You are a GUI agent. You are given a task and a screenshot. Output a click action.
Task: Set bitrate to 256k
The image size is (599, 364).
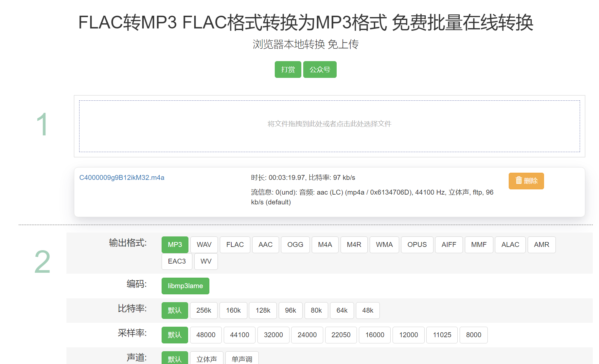click(203, 310)
